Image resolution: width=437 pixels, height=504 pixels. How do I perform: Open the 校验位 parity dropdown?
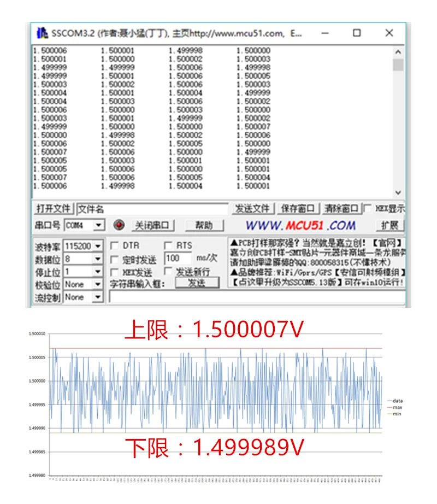coord(98,284)
